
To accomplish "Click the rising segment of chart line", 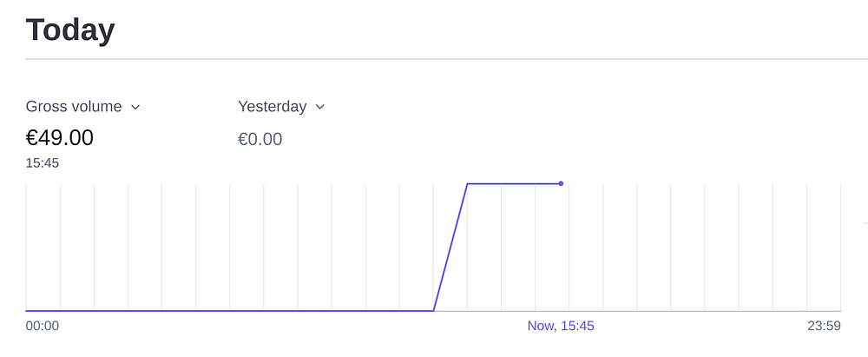I will pos(450,247).
